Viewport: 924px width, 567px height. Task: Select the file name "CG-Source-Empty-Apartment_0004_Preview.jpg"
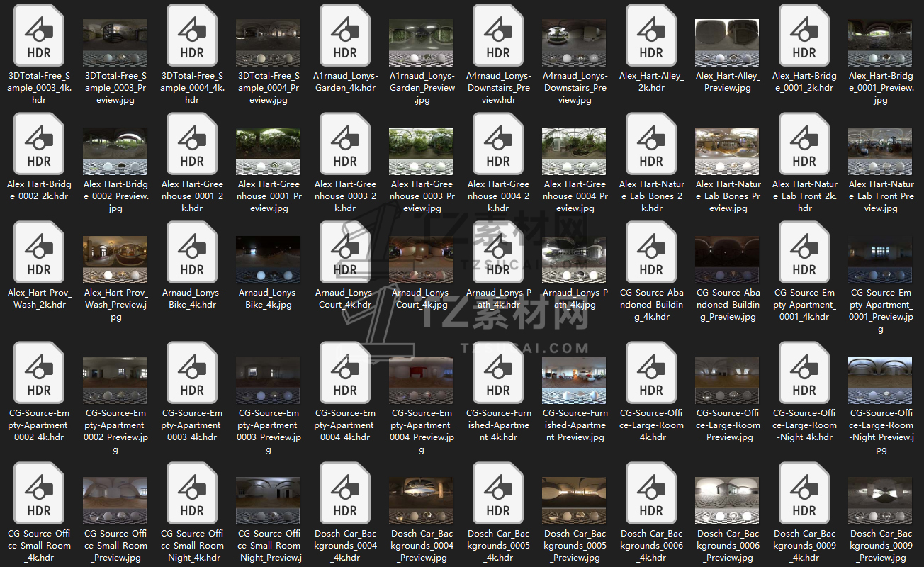[422, 431]
